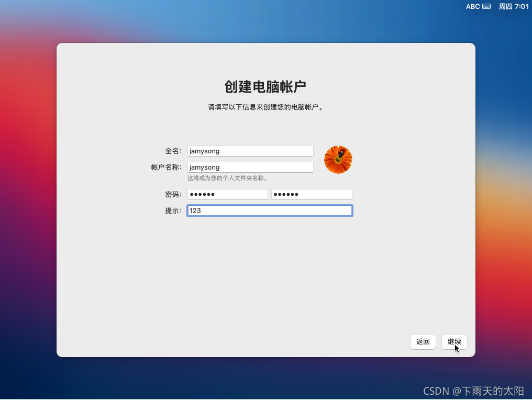The height and width of the screenshot is (401, 532).
Task: Click the ABC input source indicator
Action: point(472,6)
